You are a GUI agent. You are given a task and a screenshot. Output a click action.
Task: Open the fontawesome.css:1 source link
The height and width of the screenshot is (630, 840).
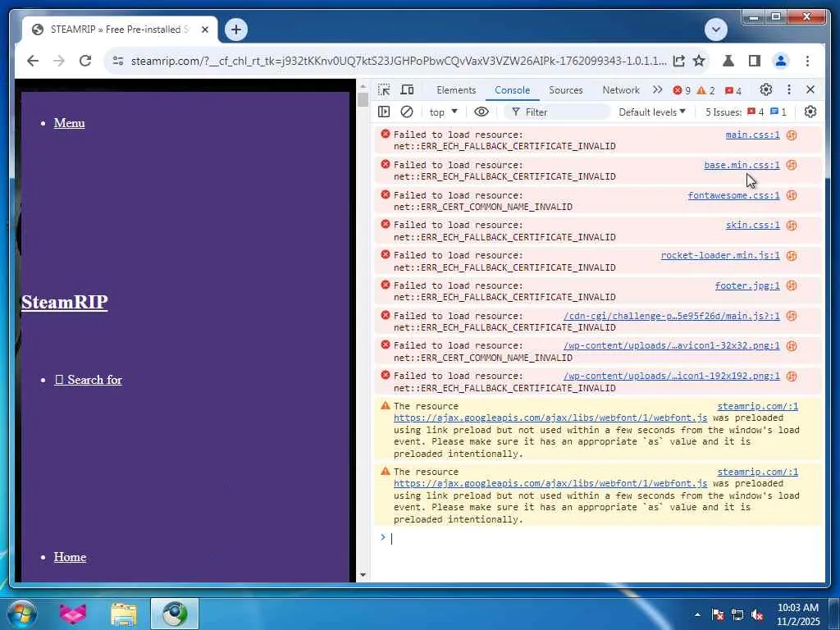click(x=734, y=195)
